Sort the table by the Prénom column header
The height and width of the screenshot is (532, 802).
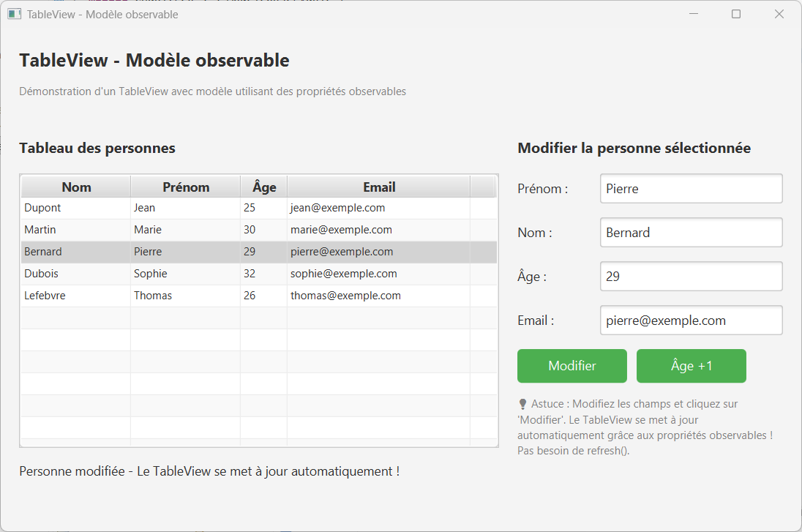coord(185,186)
